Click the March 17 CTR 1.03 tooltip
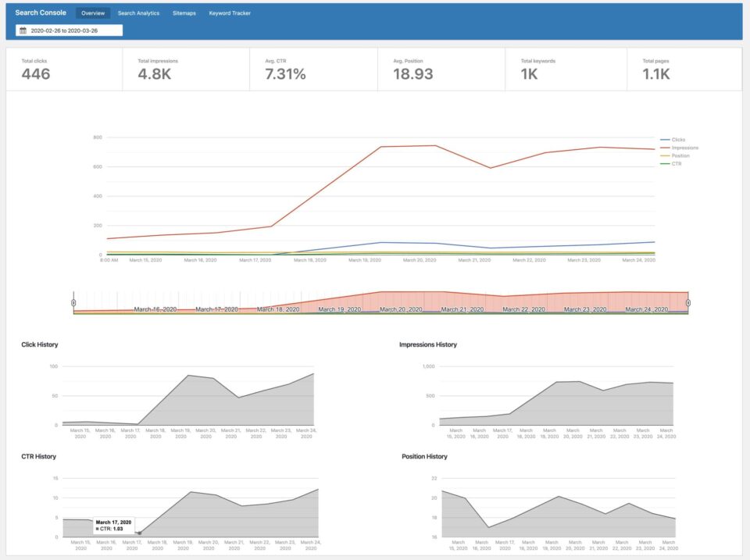 [x=114, y=526]
